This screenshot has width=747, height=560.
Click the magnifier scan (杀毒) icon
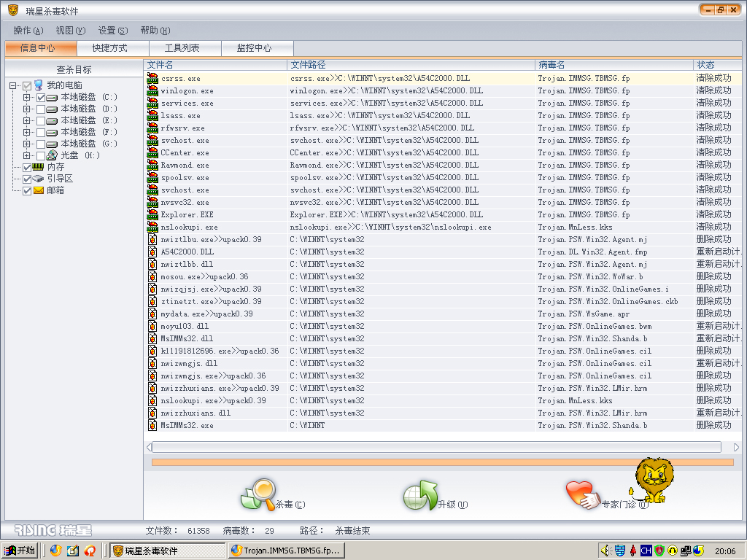pyautogui.click(x=259, y=495)
